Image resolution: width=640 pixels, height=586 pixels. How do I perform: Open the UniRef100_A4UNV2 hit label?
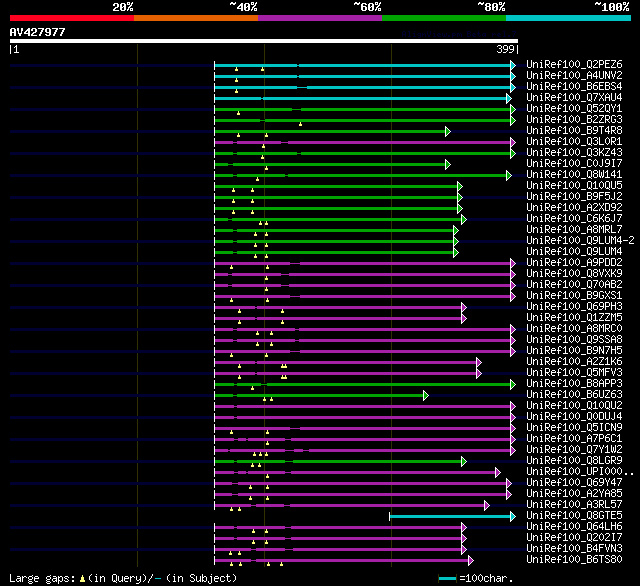[x=574, y=75]
